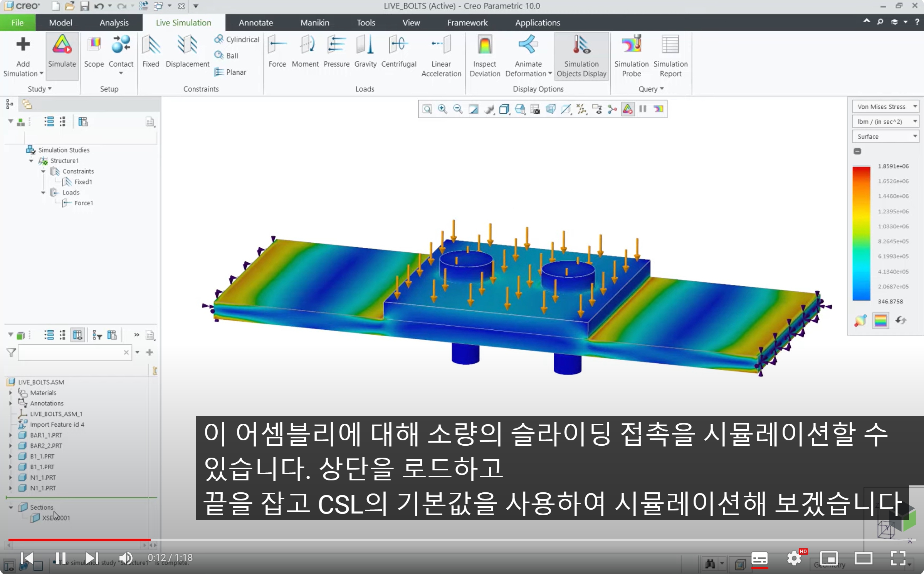The image size is (924, 574).
Task: Add a Fixed constraint
Action: 151,52
